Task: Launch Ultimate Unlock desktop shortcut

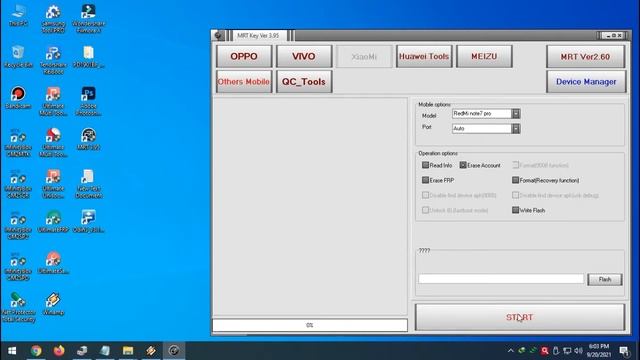Action: [53, 184]
